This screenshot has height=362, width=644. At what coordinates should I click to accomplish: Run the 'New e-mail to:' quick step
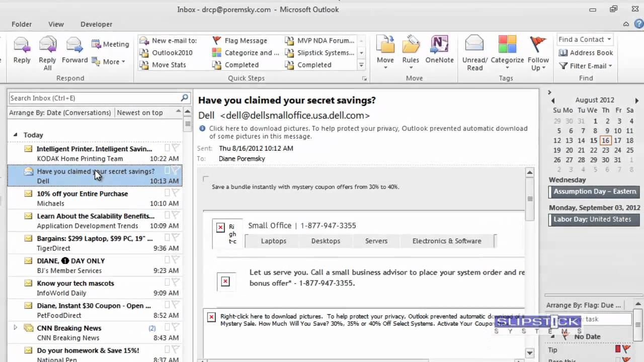(x=169, y=41)
